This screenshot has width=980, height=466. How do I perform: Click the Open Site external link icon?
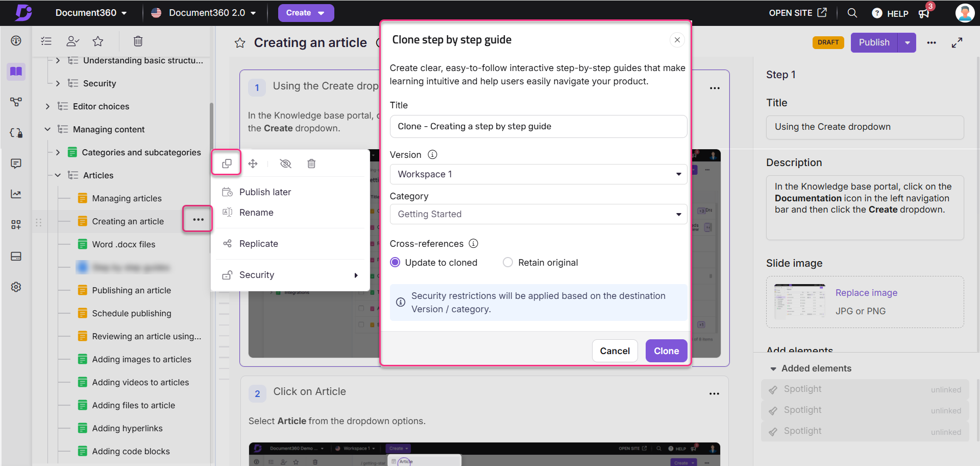tap(822, 12)
